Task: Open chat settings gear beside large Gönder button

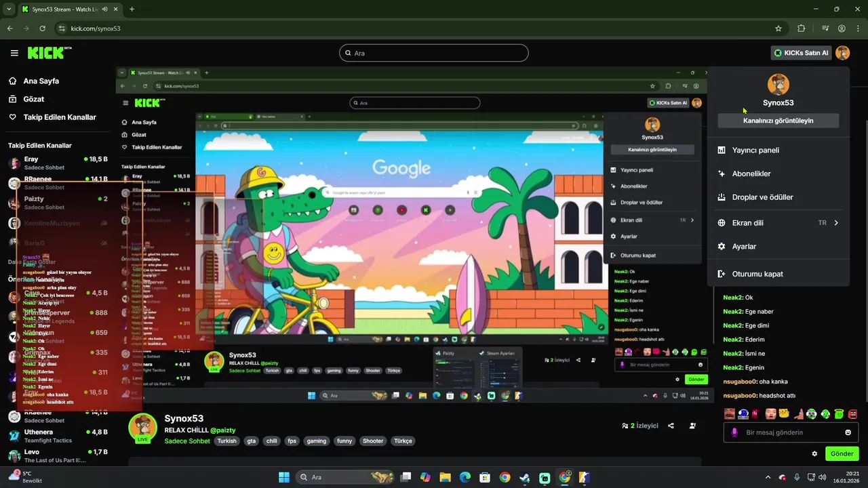Action: [814, 453]
